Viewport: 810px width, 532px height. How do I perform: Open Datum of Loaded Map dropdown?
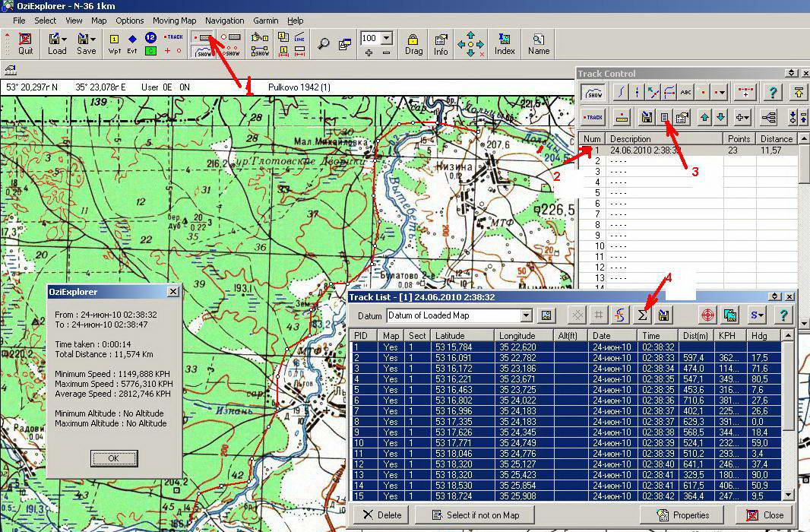point(526,315)
